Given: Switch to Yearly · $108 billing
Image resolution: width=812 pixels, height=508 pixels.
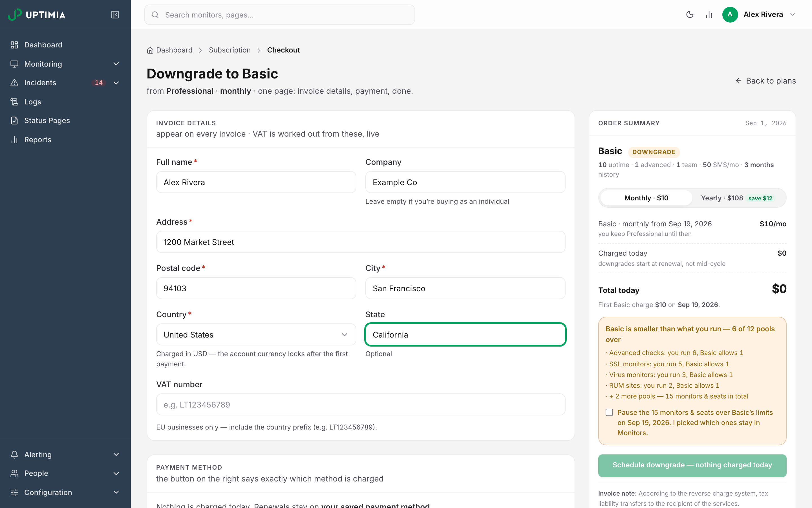Looking at the screenshot, I should coord(738,198).
